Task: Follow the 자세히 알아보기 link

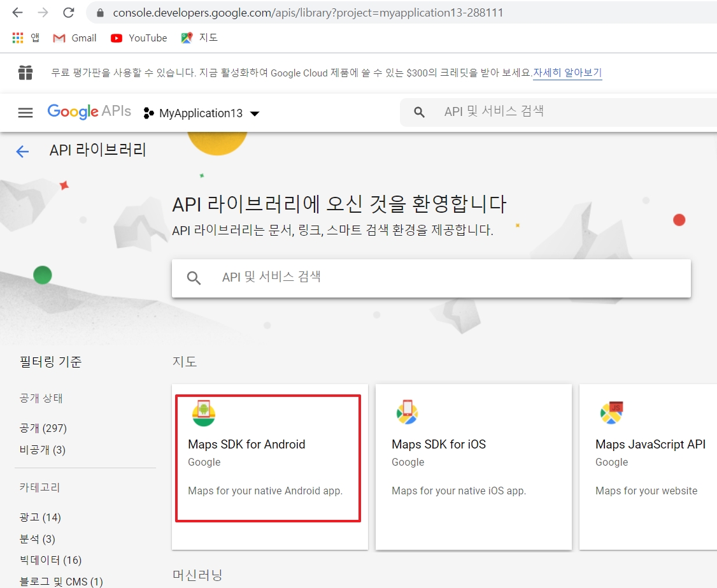Action: [567, 73]
